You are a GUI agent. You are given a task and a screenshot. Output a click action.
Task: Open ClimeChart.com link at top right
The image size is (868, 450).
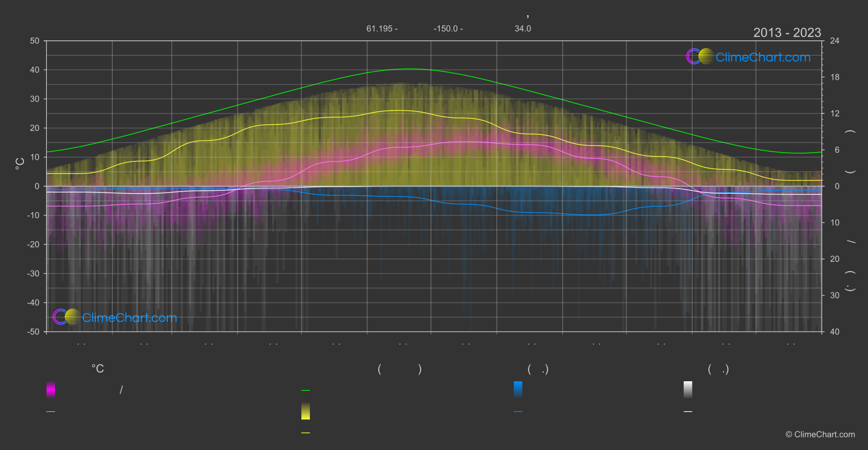tap(763, 57)
